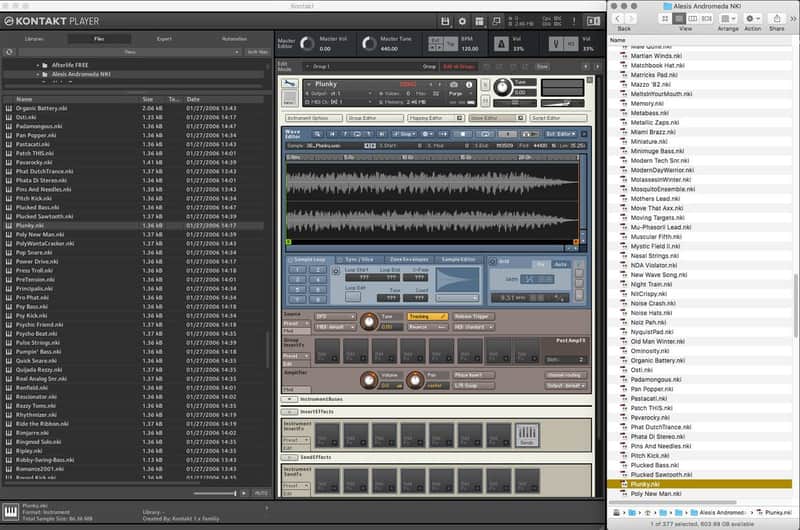The height and width of the screenshot is (530, 800).
Task: Switch to the Automation browser tab
Action: pos(234,39)
